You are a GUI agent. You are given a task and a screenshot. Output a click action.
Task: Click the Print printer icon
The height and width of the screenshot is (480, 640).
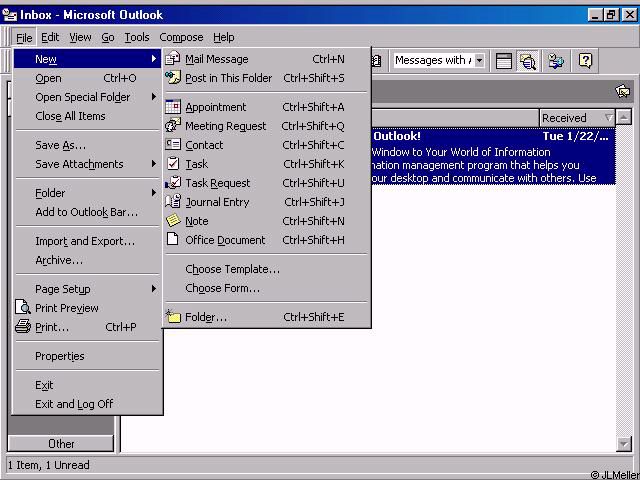click(23, 327)
